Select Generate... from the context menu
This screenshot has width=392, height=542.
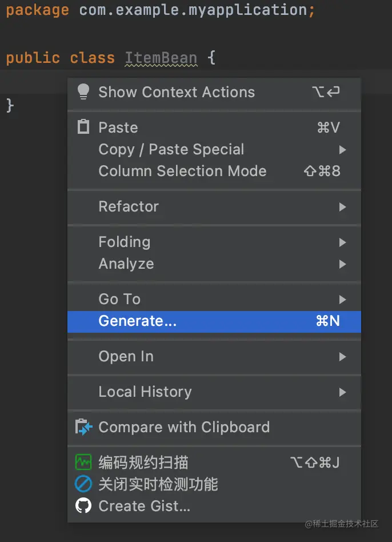214,321
